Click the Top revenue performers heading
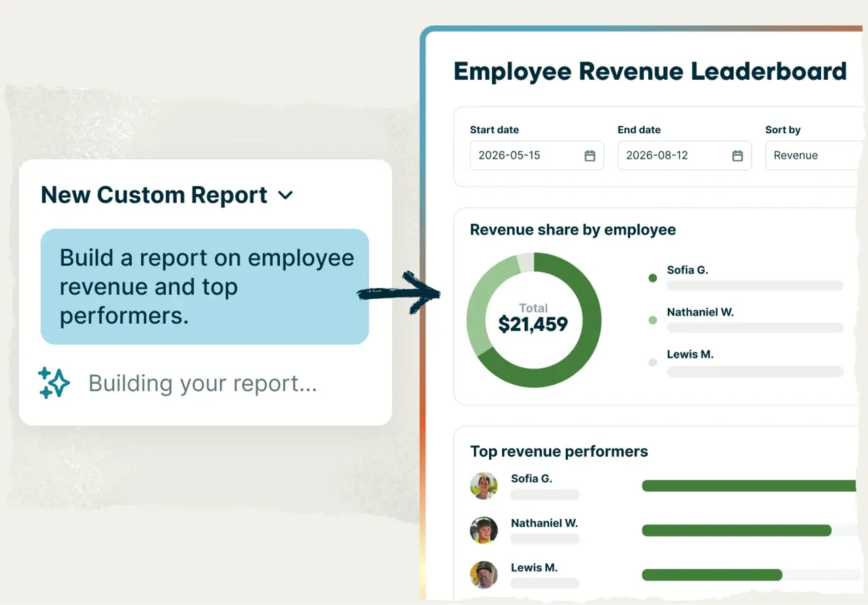868x605 pixels. [x=559, y=452]
